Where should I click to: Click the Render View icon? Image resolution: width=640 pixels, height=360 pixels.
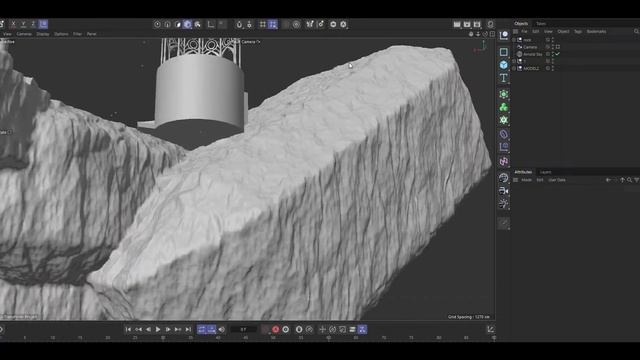click(457, 24)
